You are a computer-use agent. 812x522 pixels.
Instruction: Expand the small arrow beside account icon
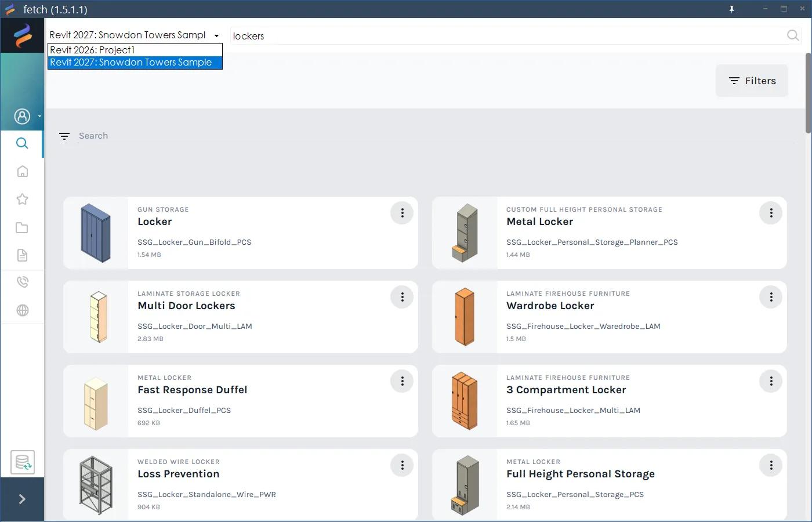coord(39,117)
